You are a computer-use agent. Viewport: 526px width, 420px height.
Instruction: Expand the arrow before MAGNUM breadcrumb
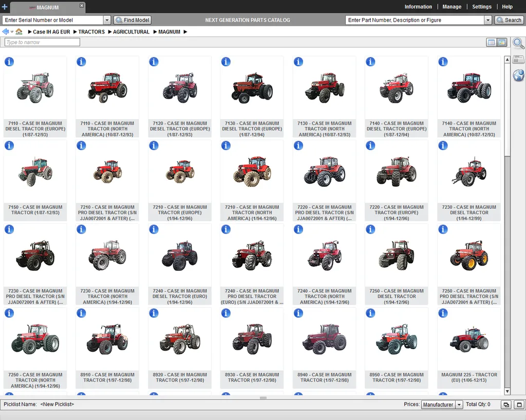click(x=155, y=32)
